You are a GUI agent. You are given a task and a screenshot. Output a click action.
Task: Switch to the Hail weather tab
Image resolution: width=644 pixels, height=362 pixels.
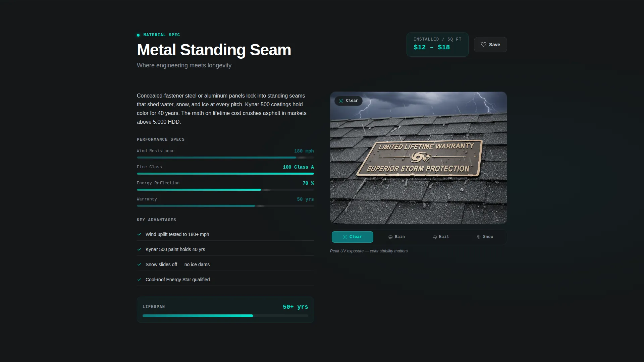(440, 237)
